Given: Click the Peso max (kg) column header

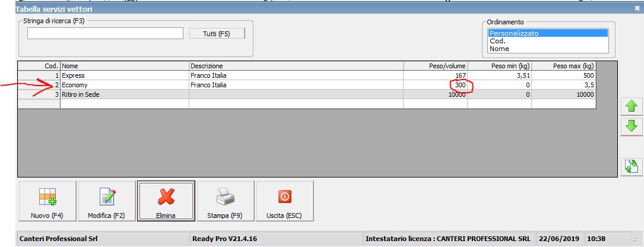Looking at the screenshot, I should (x=563, y=66).
